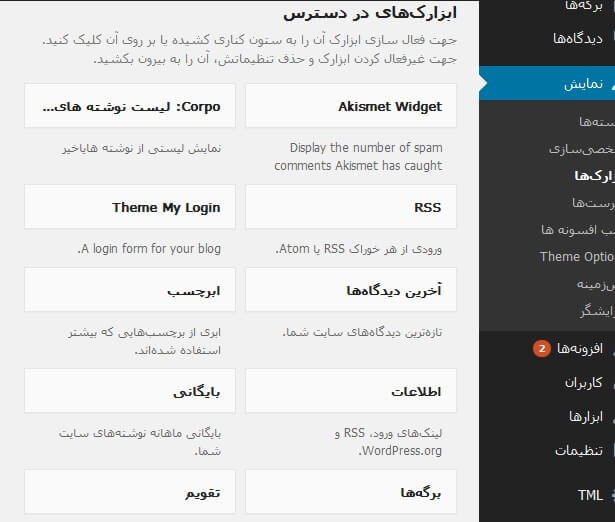Image resolution: width=615 pixels, height=522 pixels.
Task: Click the RSS widget
Action: click(351, 207)
